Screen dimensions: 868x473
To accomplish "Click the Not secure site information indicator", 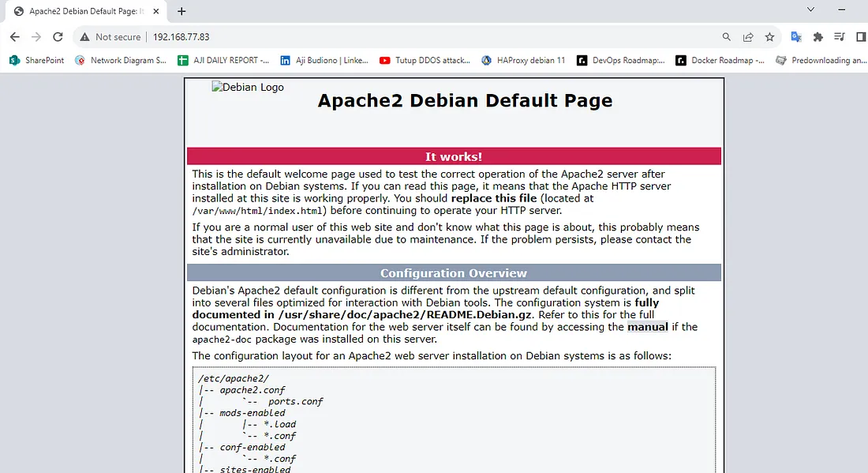I will tap(110, 37).
